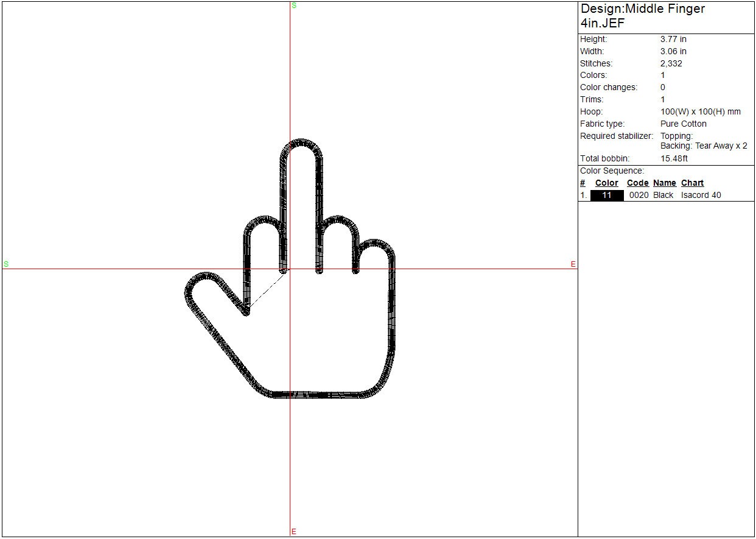Click the # column header
Image resolution: width=756 pixels, height=539 pixels.
(583, 183)
